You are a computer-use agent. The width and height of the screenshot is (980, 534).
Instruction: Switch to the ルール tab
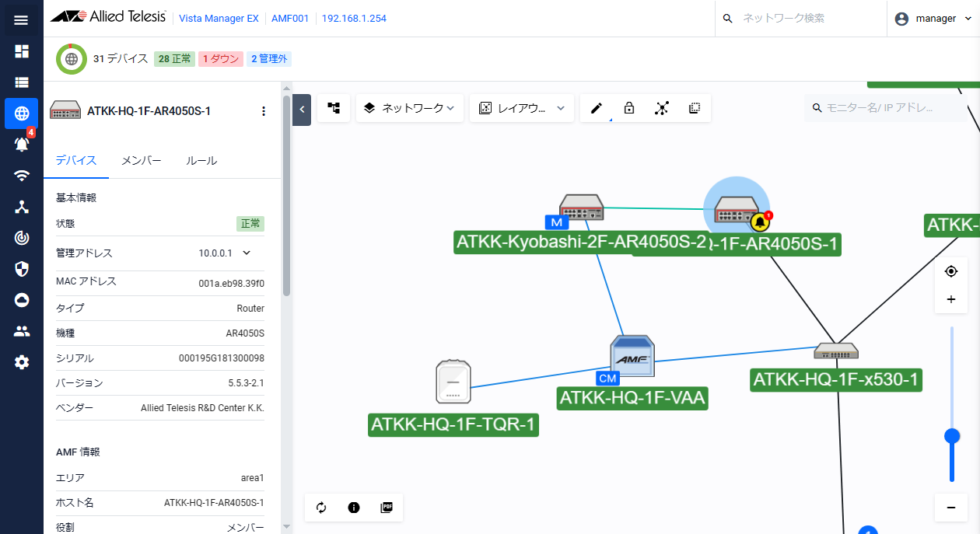201,161
